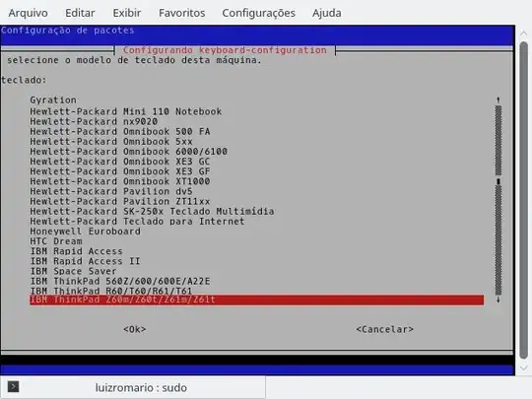This screenshot has height=399, width=532.
Task: Confirm selection with the Ok button
Action: click(x=135, y=329)
